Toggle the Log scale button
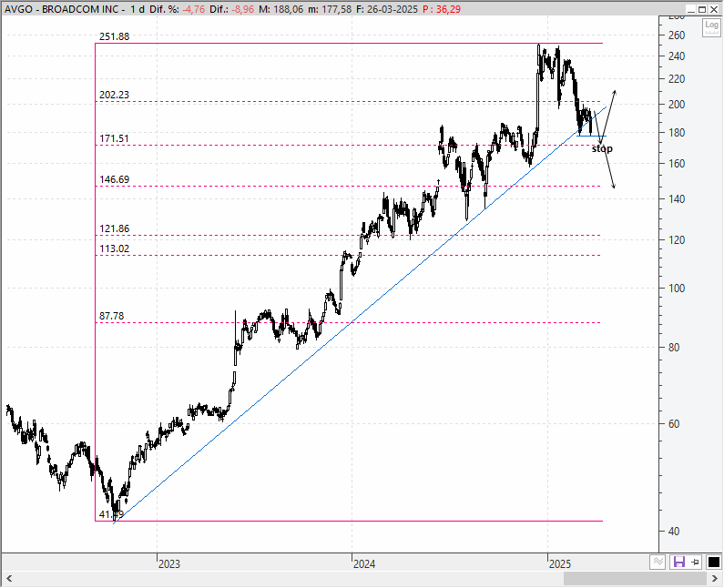724x588 pixels. [x=711, y=27]
